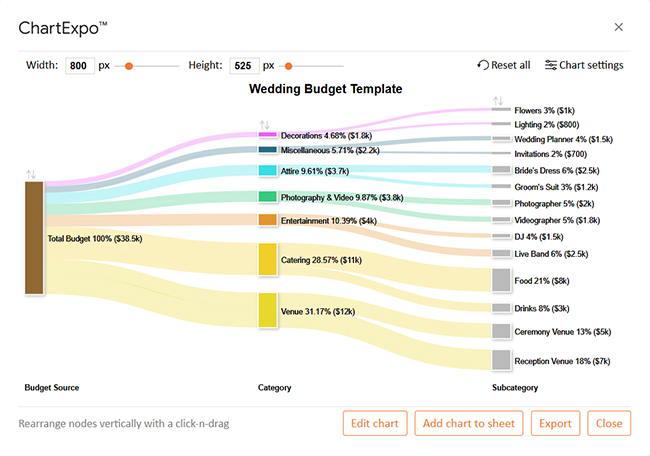
Task: Select the yellow Catering node
Action: pyautogui.click(x=267, y=259)
